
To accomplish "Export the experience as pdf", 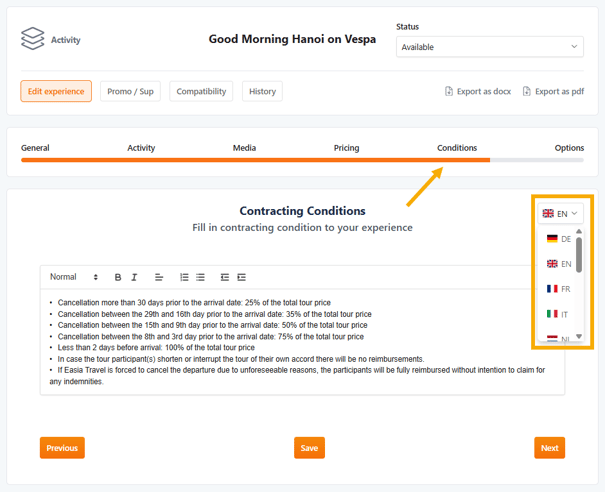I will 553,91.
